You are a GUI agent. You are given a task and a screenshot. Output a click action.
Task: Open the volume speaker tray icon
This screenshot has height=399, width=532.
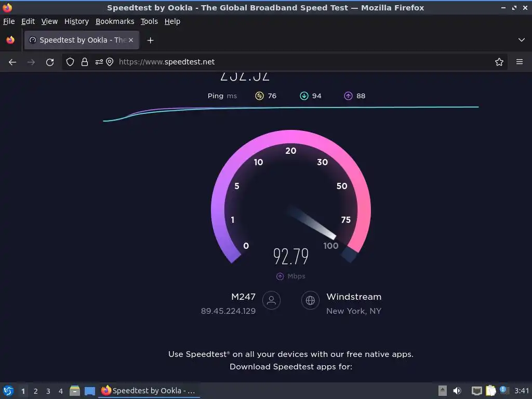click(x=457, y=391)
